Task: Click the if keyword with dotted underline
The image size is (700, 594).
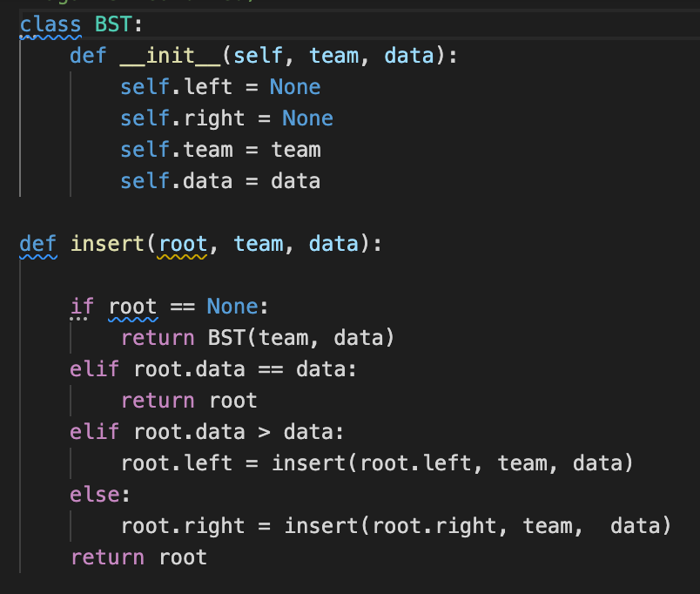Action: (82, 307)
